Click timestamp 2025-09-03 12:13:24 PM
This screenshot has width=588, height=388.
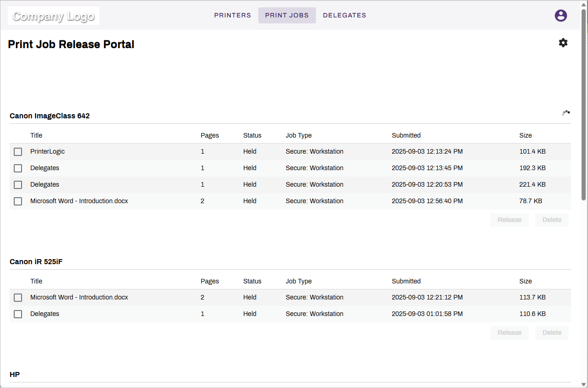(x=427, y=151)
